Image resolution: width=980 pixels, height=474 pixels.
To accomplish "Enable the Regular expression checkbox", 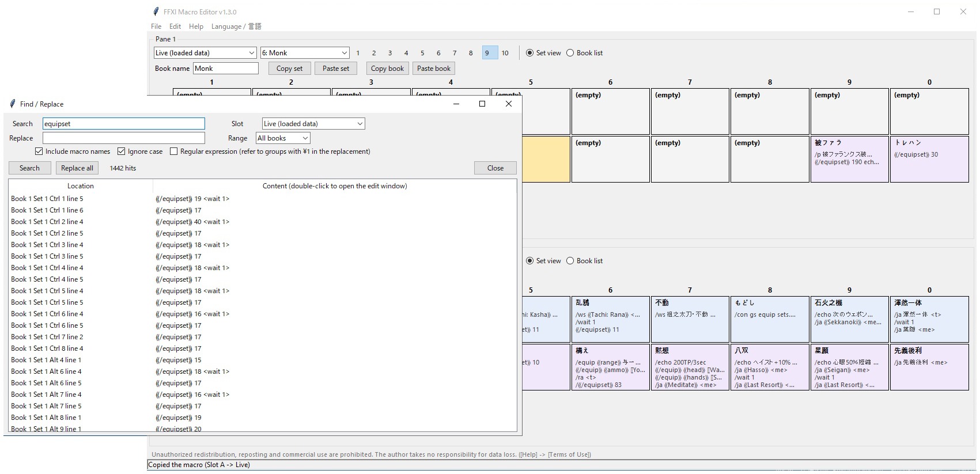I will point(173,151).
